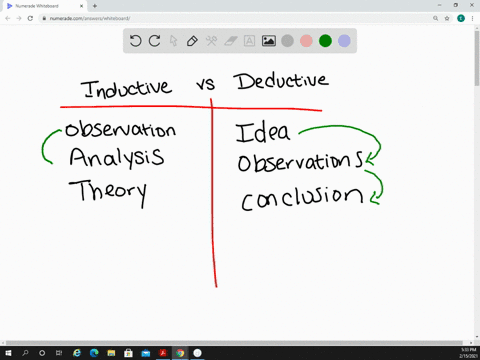This screenshot has height=360, width=480.
Task: Click the vertical page scrollbar
Action: [477, 58]
